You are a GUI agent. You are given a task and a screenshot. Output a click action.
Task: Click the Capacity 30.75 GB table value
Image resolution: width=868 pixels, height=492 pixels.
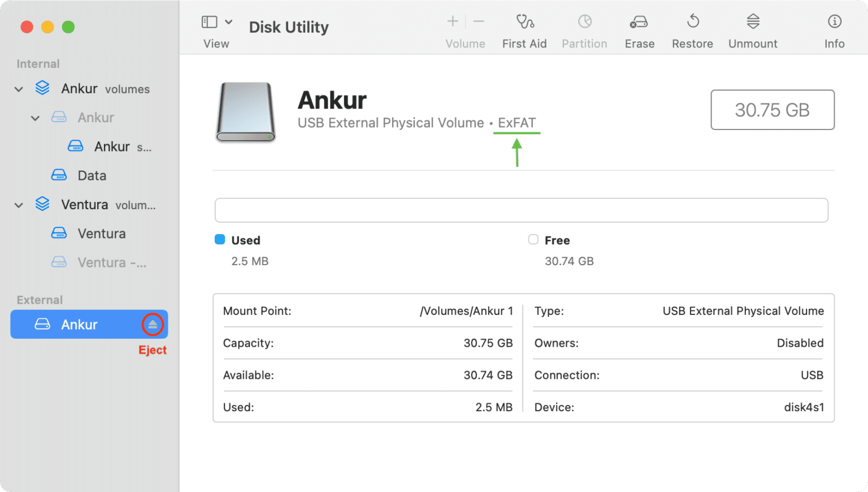tap(488, 343)
